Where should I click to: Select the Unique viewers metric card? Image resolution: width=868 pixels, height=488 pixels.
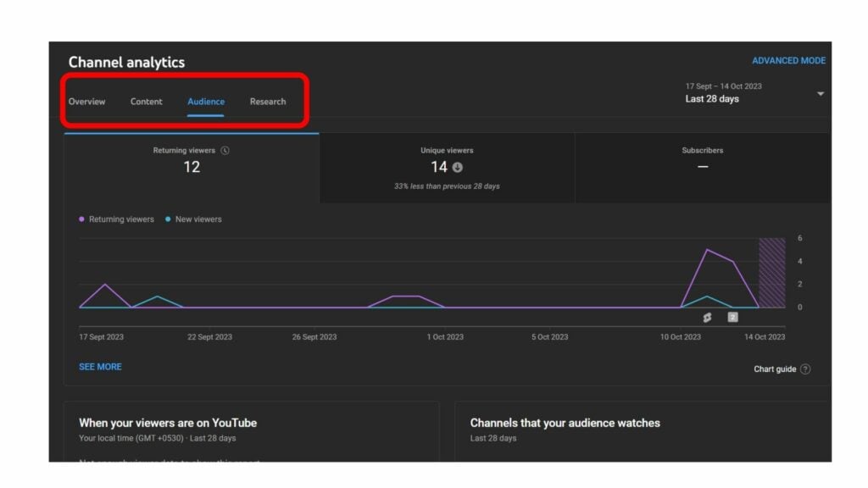pos(446,166)
